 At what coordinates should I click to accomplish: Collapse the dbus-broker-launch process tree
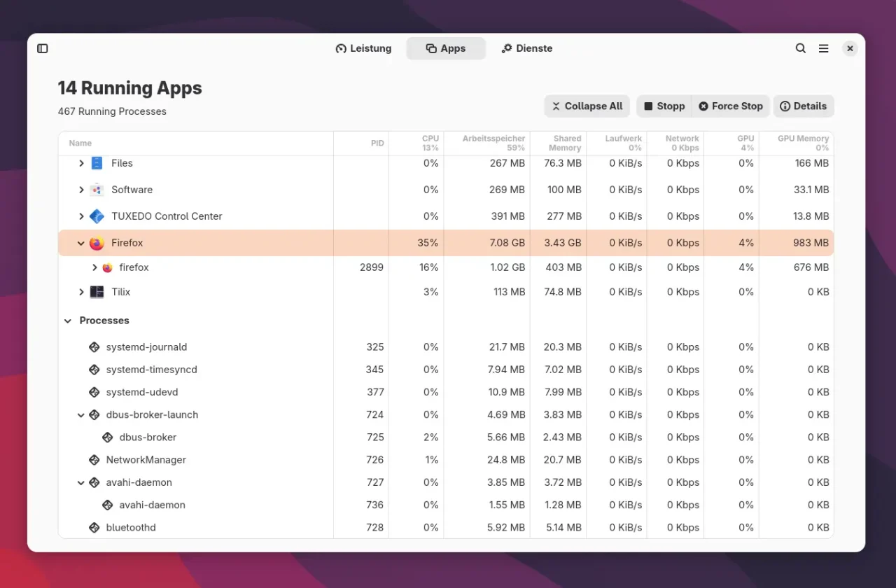click(81, 415)
